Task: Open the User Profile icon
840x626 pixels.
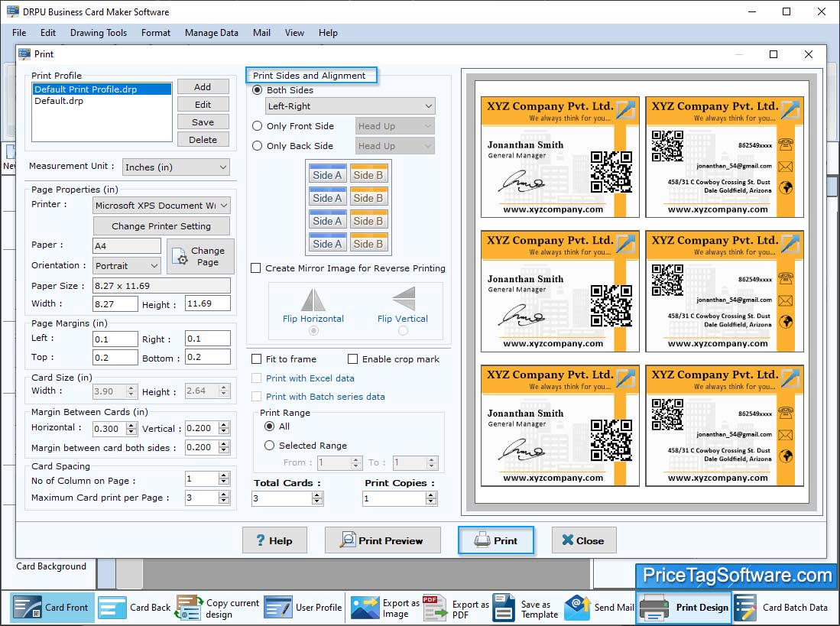Action: click(278, 608)
